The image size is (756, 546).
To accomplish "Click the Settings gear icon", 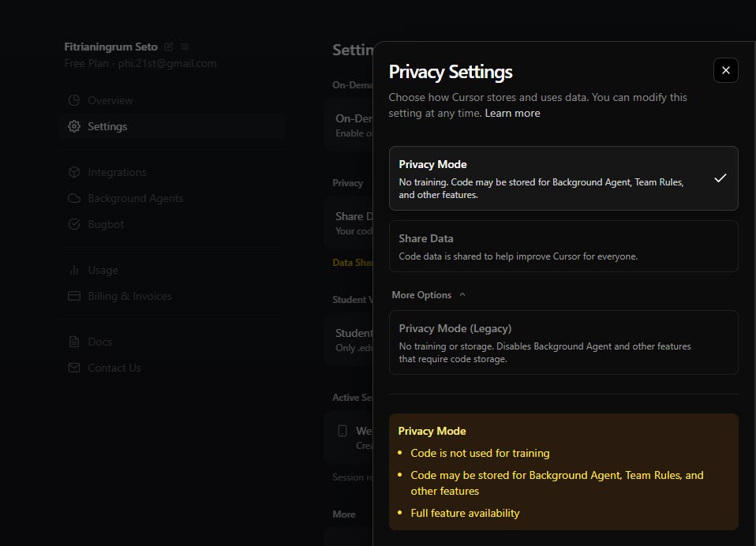I will 73,126.
